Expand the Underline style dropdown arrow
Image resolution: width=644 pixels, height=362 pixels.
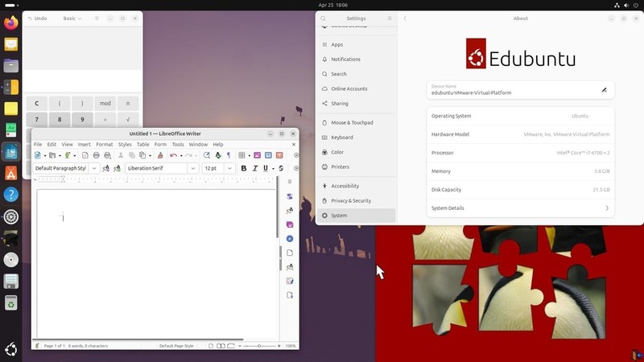[x=273, y=169]
